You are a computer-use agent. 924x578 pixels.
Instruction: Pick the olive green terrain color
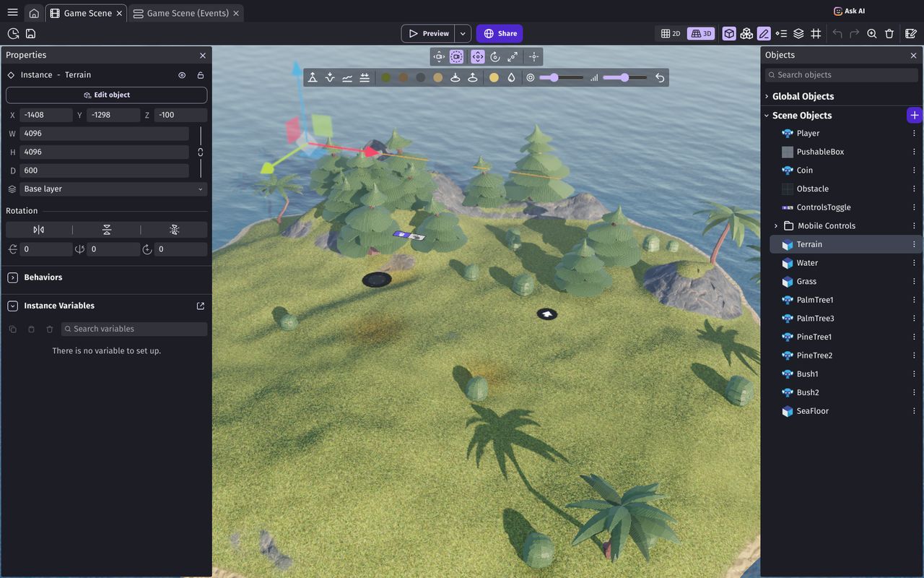[x=386, y=77]
